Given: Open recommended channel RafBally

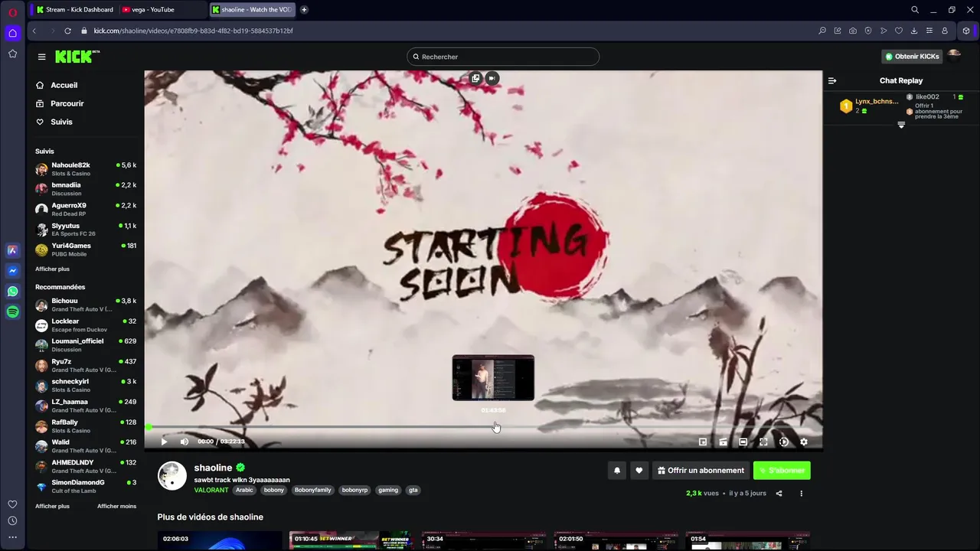Looking at the screenshot, I should [x=86, y=426].
